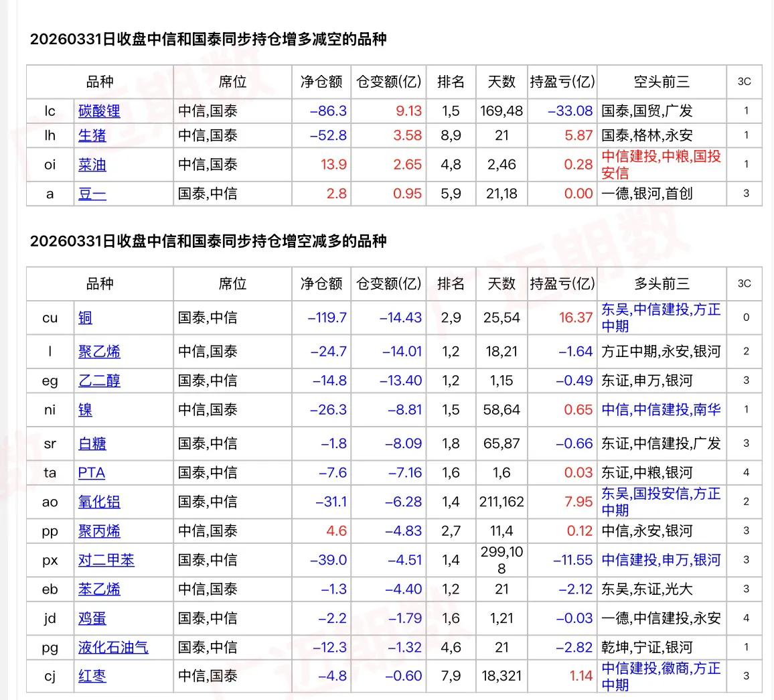Click the 净仓额 header in the first table
The height and width of the screenshot is (700, 774).
tap(321, 82)
